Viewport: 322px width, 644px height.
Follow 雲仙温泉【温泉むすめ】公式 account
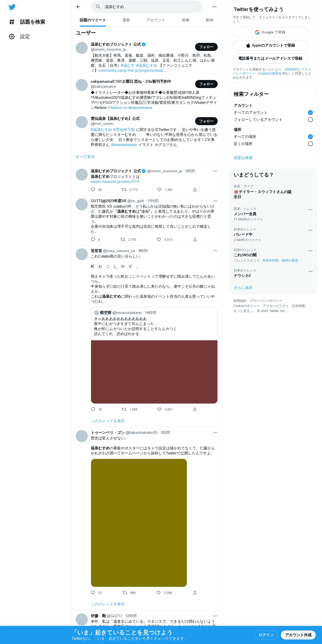pos(206,121)
